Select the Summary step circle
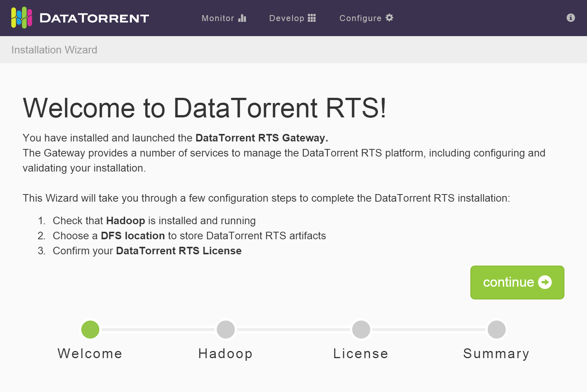The height and width of the screenshot is (392, 587). click(497, 330)
